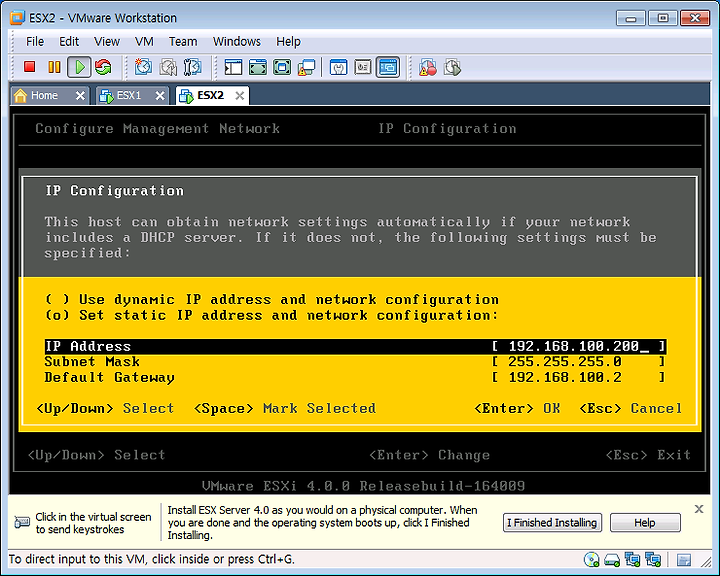Click the green Power On play icon

(79, 67)
